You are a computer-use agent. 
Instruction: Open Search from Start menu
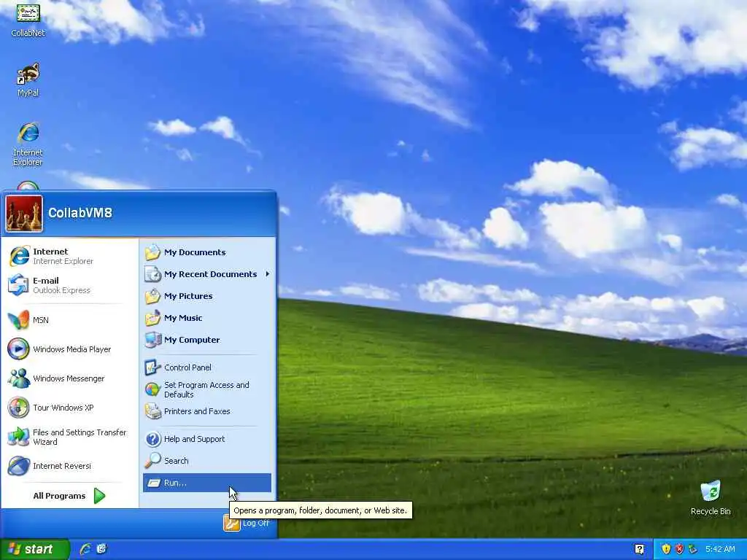207,461
